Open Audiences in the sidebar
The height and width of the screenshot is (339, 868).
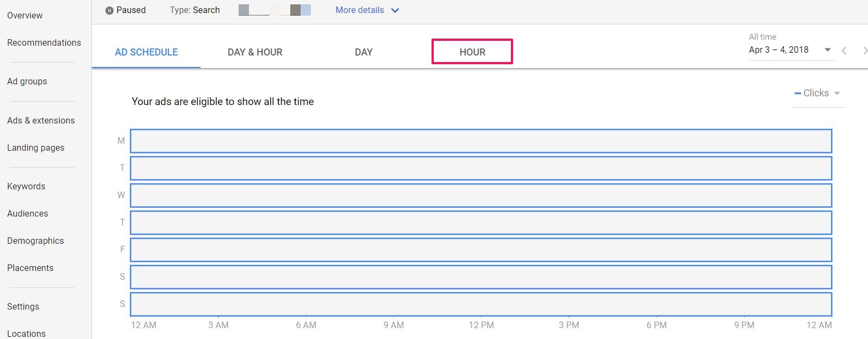[28, 213]
